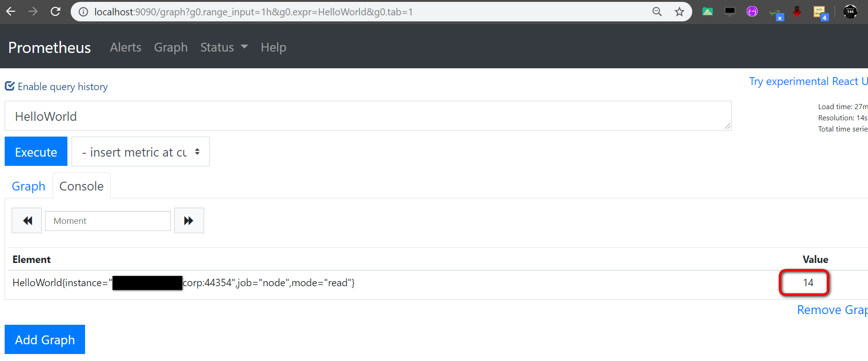868x361 pixels.
Task: Open the yellow note extension with badge 4
Action: point(821,13)
